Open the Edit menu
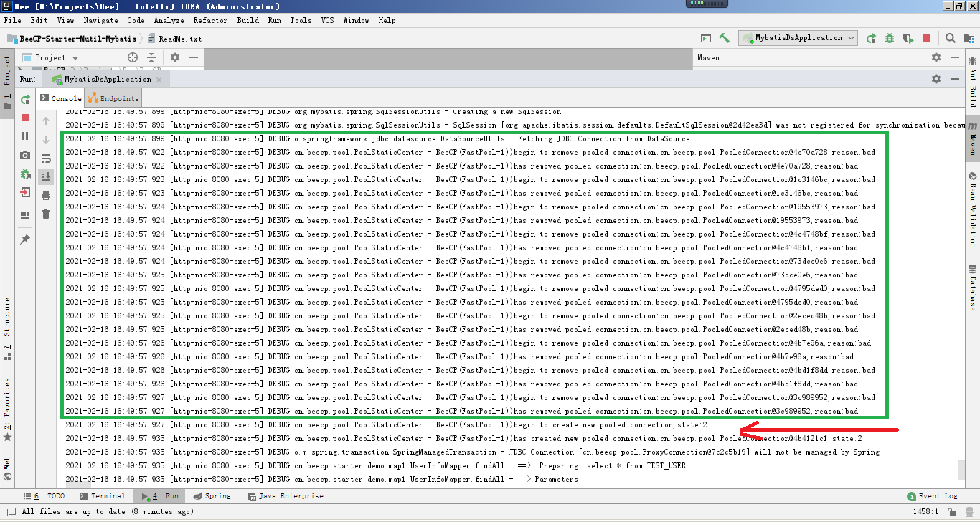Viewport: 980px width, 522px height. pyautogui.click(x=39, y=20)
